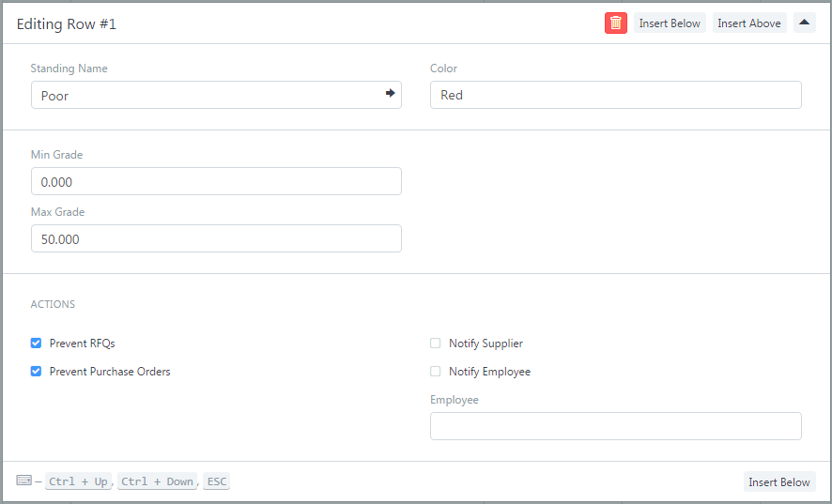Click the ESC shortcut key hint
This screenshot has width=832, height=504.
click(x=216, y=481)
